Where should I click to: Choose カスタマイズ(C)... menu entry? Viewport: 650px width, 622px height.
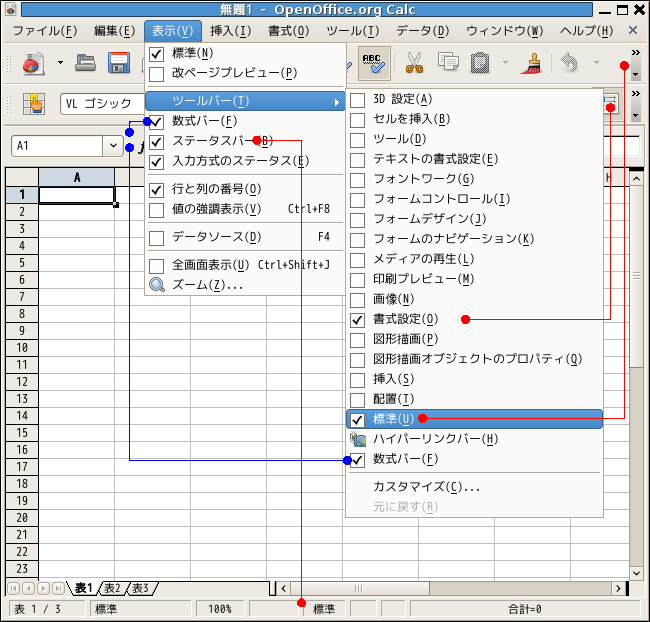474,487
